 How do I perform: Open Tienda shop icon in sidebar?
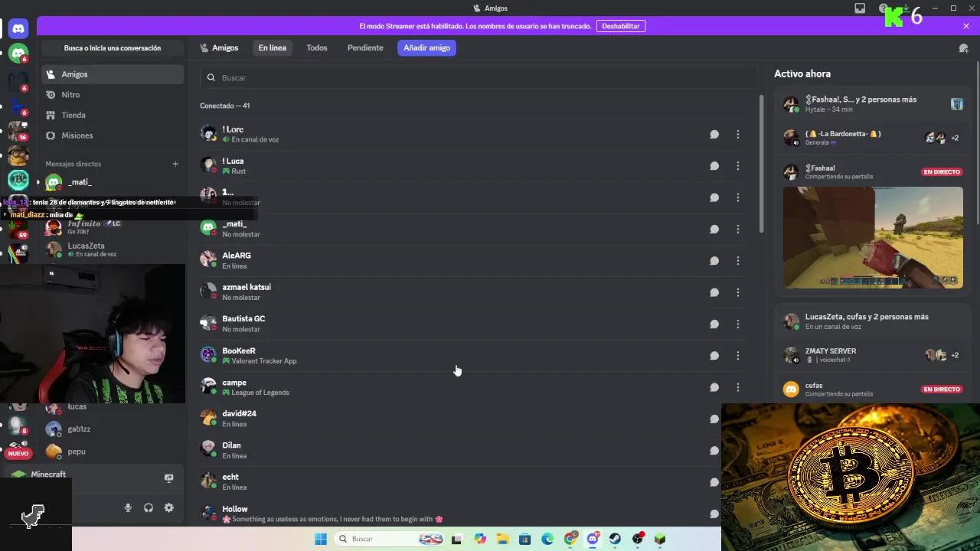pos(51,115)
